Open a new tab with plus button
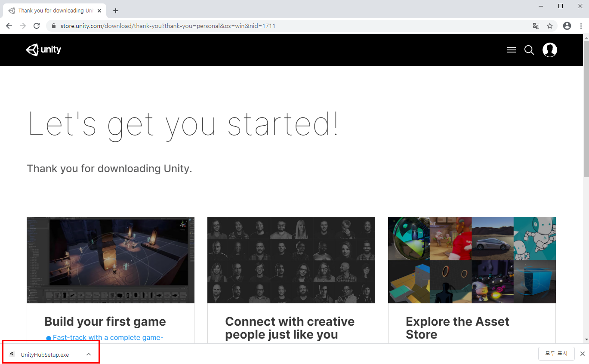The width and height of the screenshot is (589, 364). [x=115, y=11]
